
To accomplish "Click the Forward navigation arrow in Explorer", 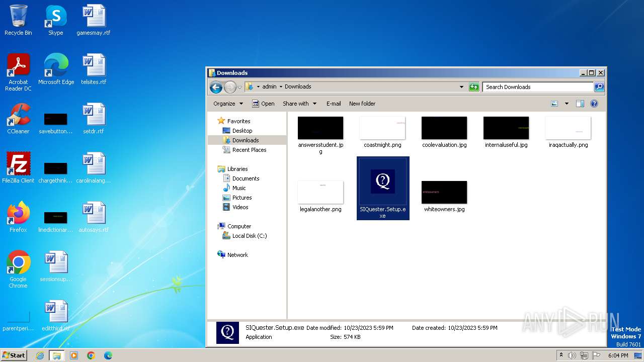I will pos(230,87).
